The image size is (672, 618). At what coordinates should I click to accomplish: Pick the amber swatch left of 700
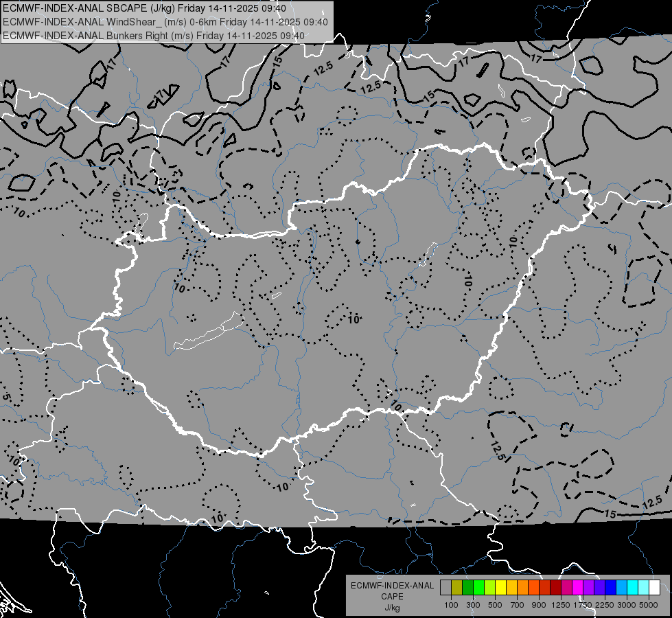511,587
